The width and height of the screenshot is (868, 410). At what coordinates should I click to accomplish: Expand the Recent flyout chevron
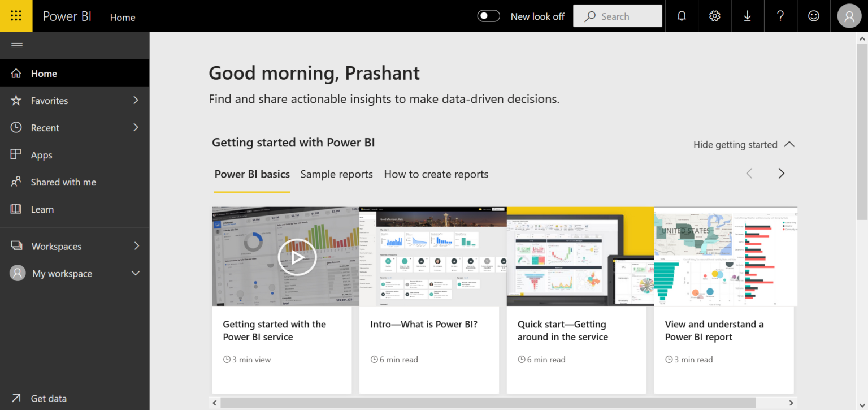pos(136,127)
